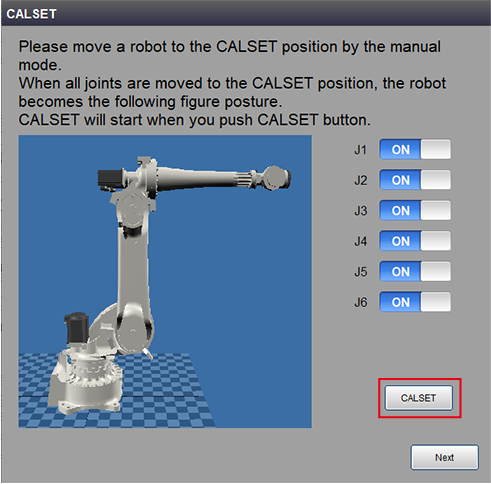Select the J3 label text
The height and width of the screenshot is (484, 491).
[361, 211]
